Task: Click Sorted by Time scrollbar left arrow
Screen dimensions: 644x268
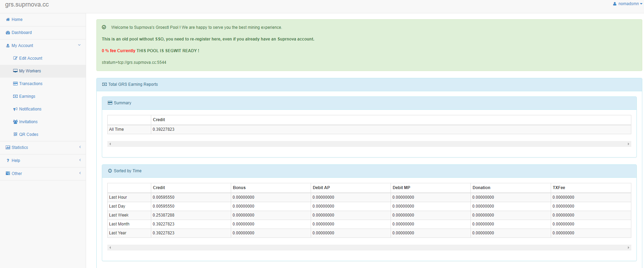Action: (x=110, y=248)
